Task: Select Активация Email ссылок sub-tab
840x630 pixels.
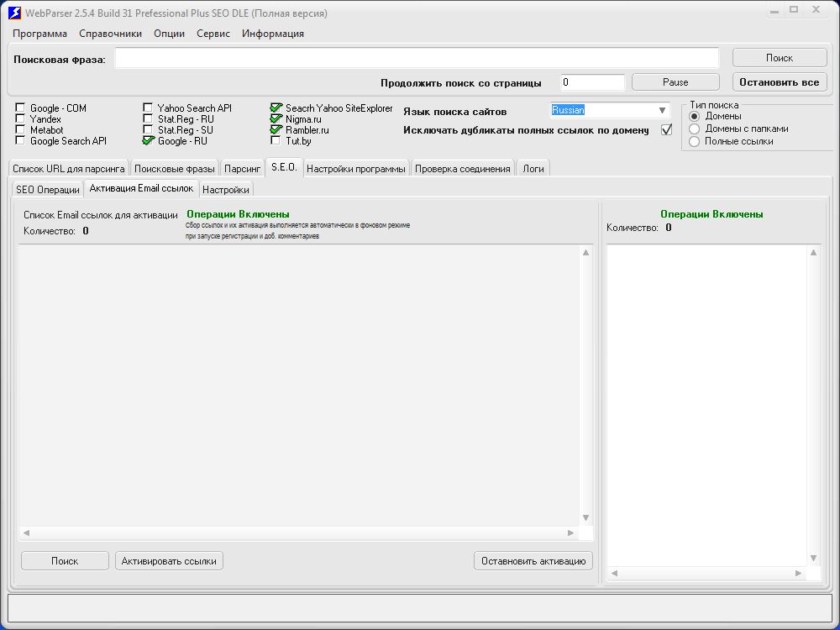Action: pos(141,188)
